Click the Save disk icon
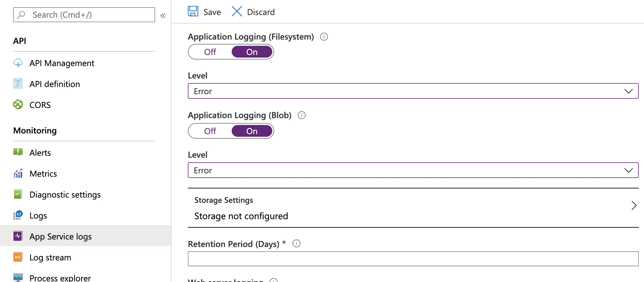The width and height of the screenshot is (644, 282). click(x=193, y=11)
